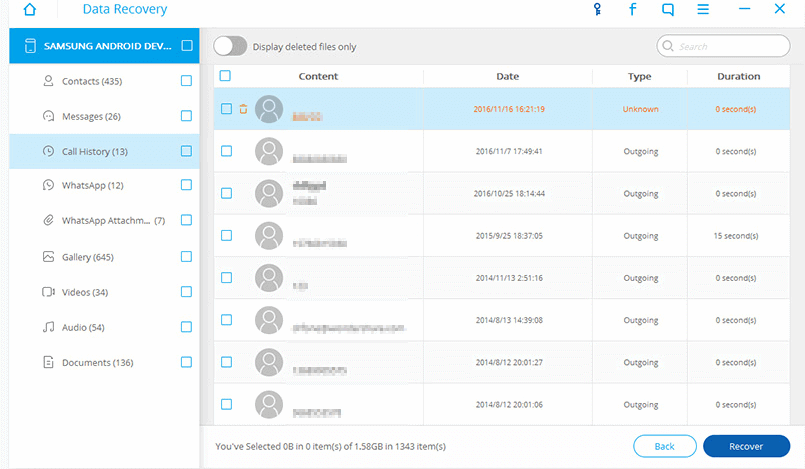Select the Samsung Android device header

pyautogui.click(x=104, y=46)
